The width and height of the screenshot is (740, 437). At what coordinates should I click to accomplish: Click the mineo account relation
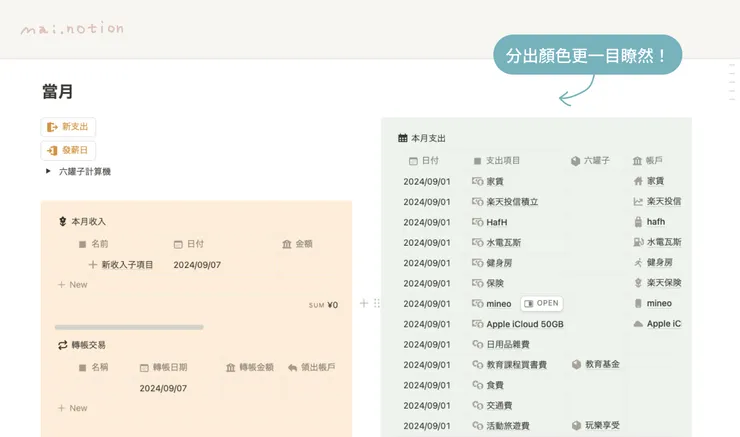(653, 303)
